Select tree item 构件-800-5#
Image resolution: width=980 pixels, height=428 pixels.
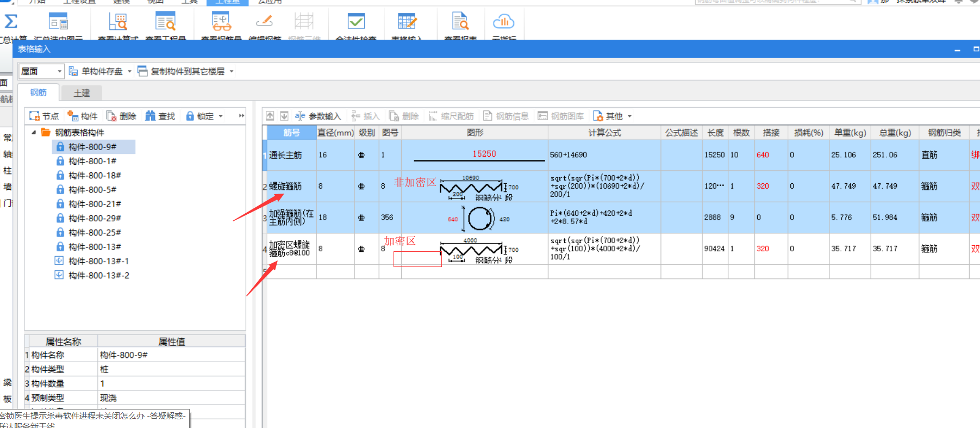click(x=92, y=189)
